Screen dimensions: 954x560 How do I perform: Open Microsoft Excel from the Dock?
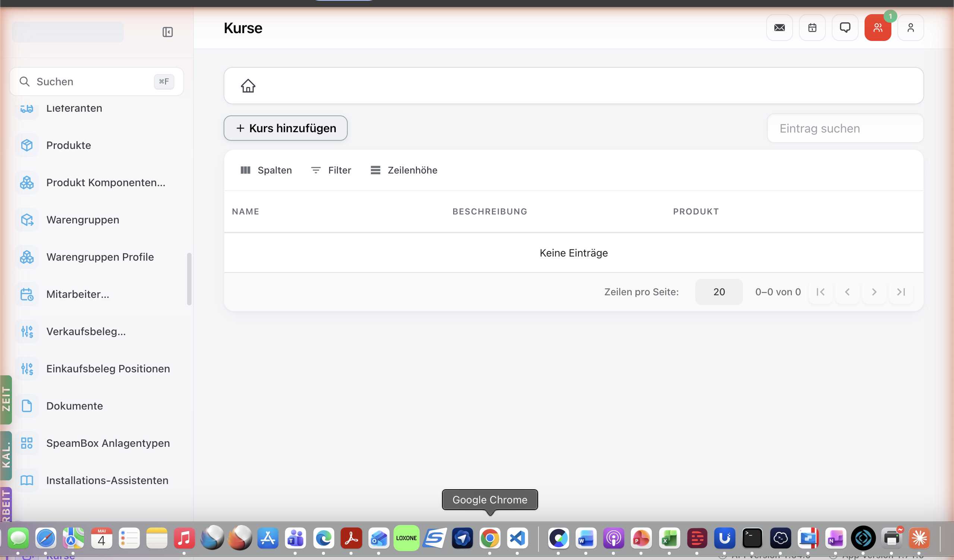click(x=669, y=538)
